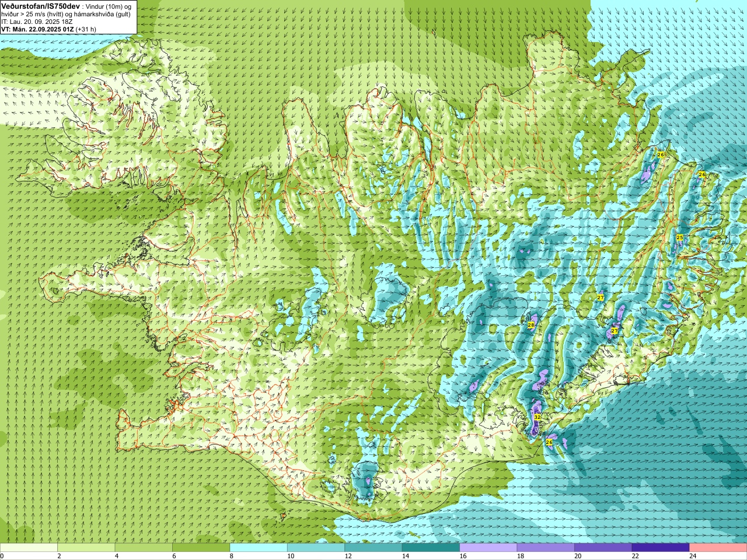The height and width of the screenshot is (560, 747).
Task: Select the 16–18 m/s light purple legend swatch
Action: [x=488, y=548]
